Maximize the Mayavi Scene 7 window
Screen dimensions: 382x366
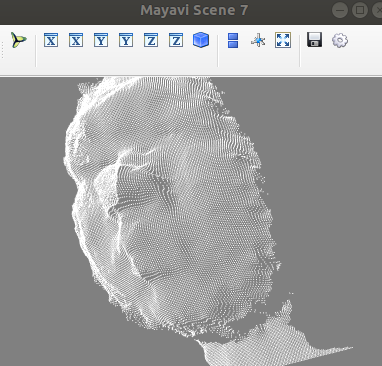pyautogui.click(x=360, y=10)
